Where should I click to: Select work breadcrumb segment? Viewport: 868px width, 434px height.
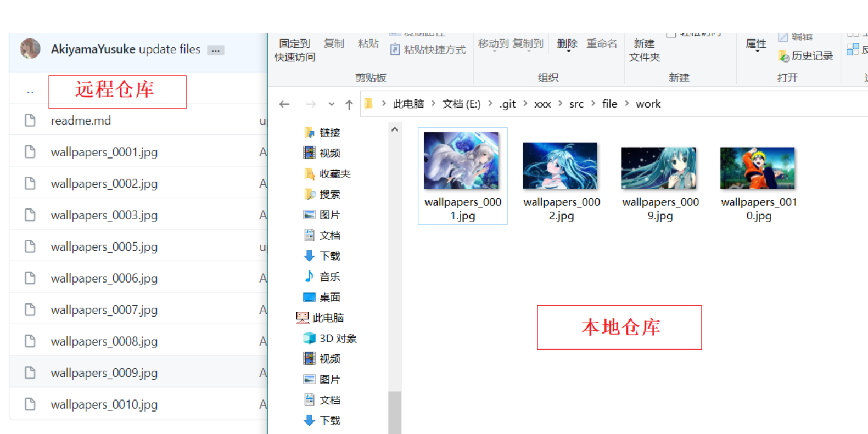point(648,104)
